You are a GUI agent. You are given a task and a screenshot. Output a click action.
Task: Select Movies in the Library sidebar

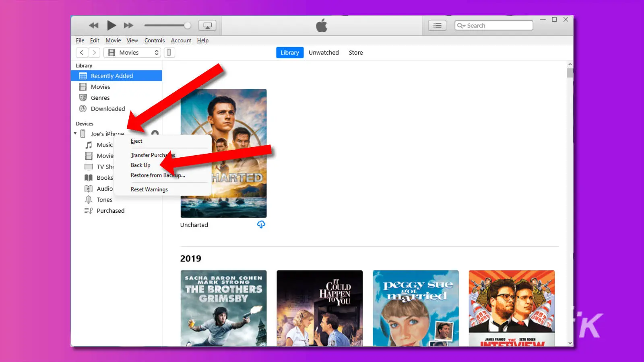click(116, 87)
